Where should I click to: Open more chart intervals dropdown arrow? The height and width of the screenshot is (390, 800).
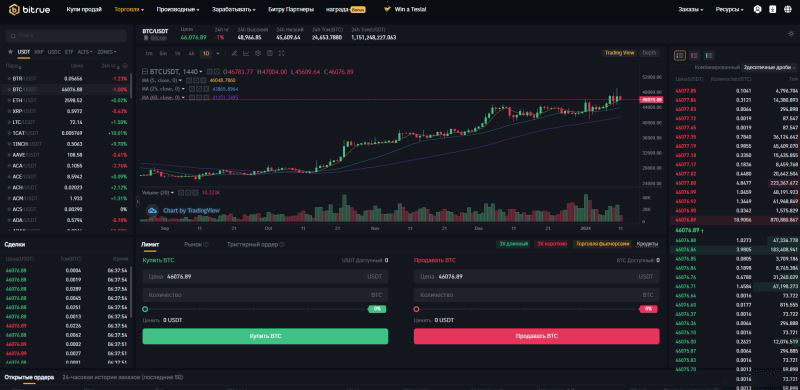click(x=218, y=53)
